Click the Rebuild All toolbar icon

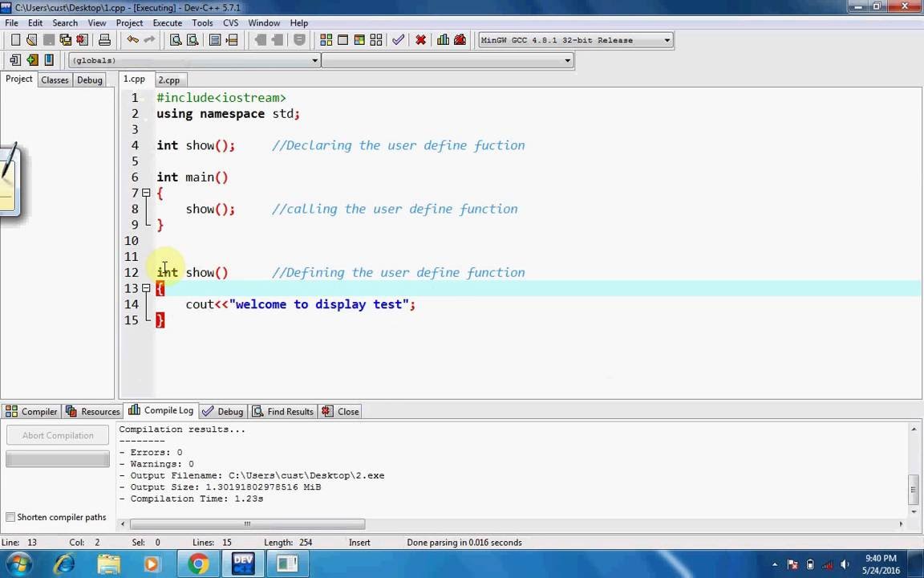click(375, 40)
